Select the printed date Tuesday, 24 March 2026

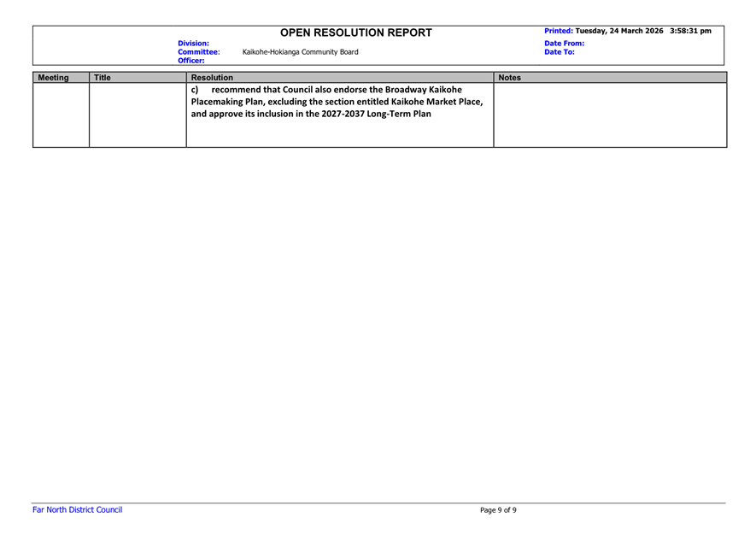619,31
